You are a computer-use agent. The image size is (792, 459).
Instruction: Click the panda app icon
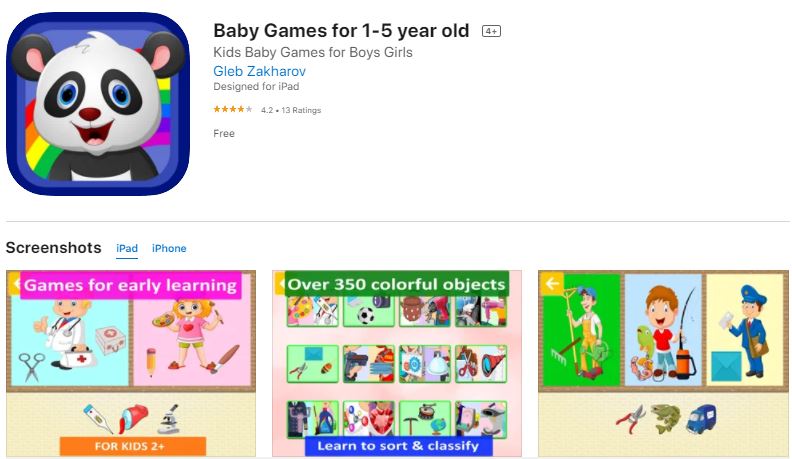[98, 104]
